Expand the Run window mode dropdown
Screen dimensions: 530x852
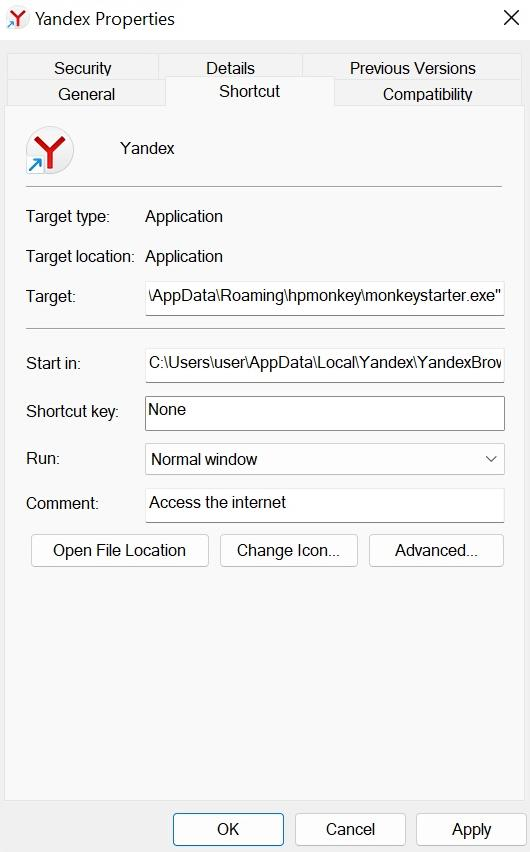coord(325,459)
